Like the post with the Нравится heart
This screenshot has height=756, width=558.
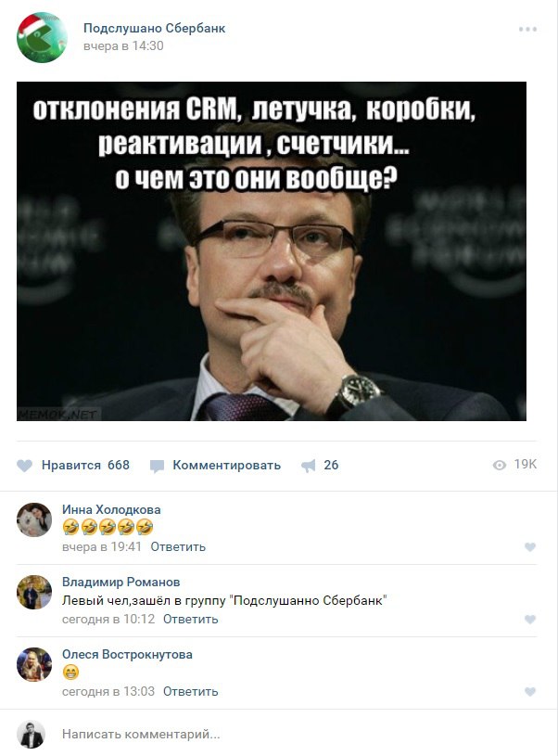[x=25, y=466]
